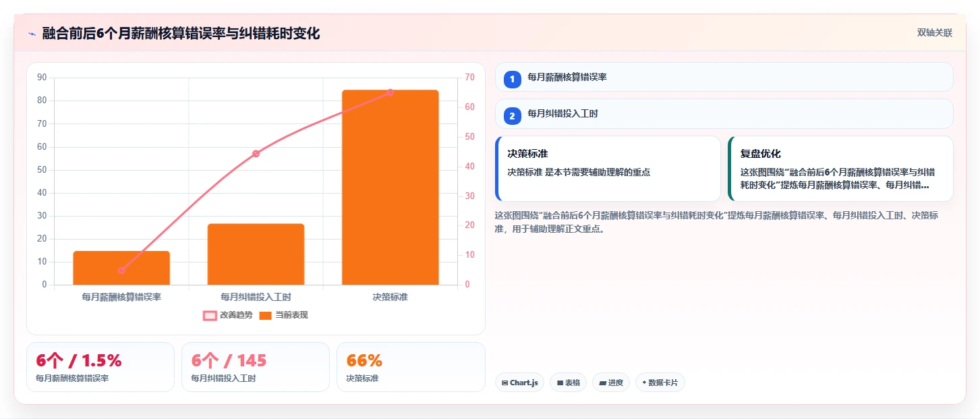
Task: Click the x-axis label 每月纠错投入工时
Action: point(256,297)
